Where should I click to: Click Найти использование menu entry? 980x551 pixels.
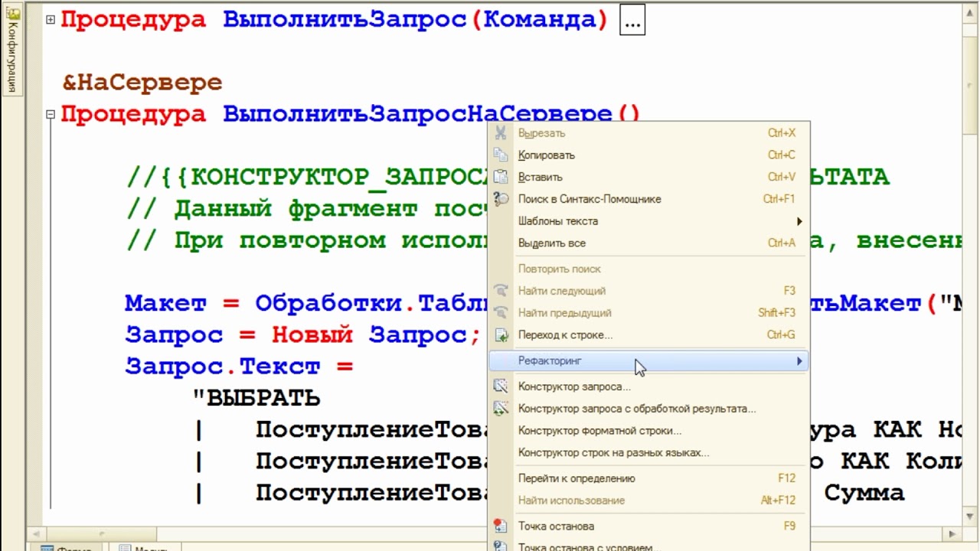point(648,500)
